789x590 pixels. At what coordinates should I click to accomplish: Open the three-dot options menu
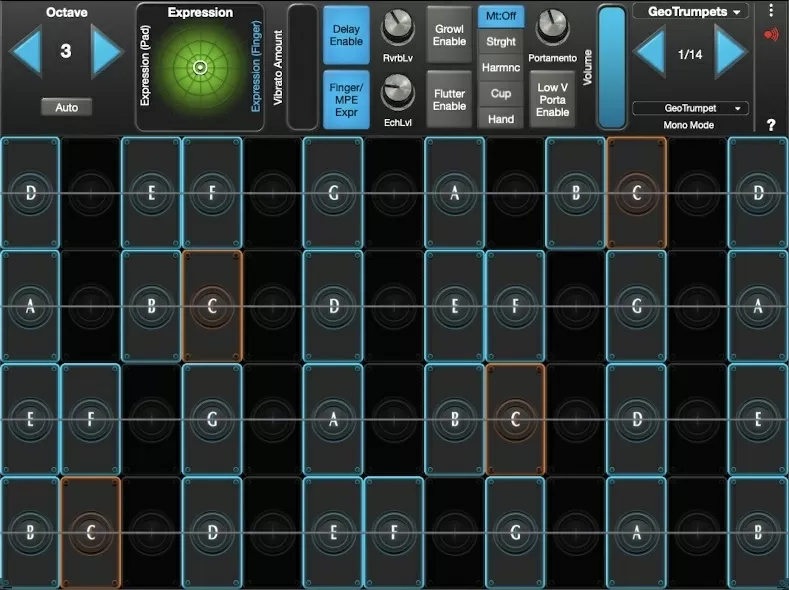click(x=771, y=11)
